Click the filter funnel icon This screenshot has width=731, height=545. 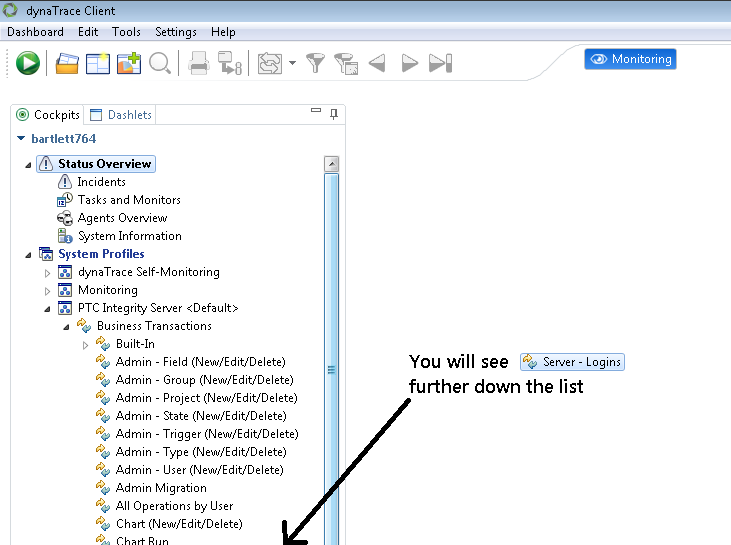[315, 63]
